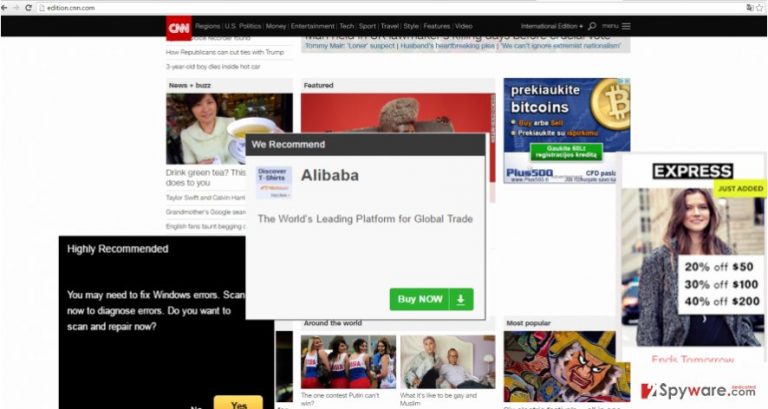Go back with browser back arrow
The image size is (768, 409).
4,8
